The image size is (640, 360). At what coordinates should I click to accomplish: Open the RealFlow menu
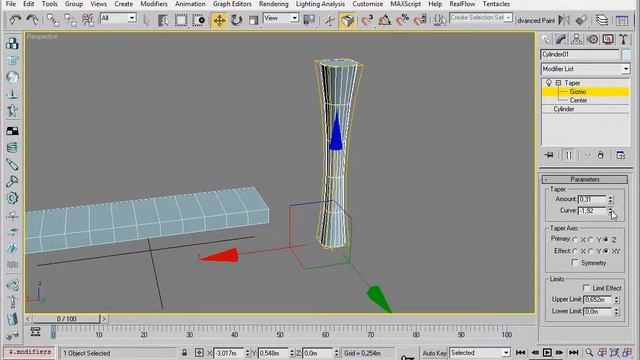(x=462, y=4)
